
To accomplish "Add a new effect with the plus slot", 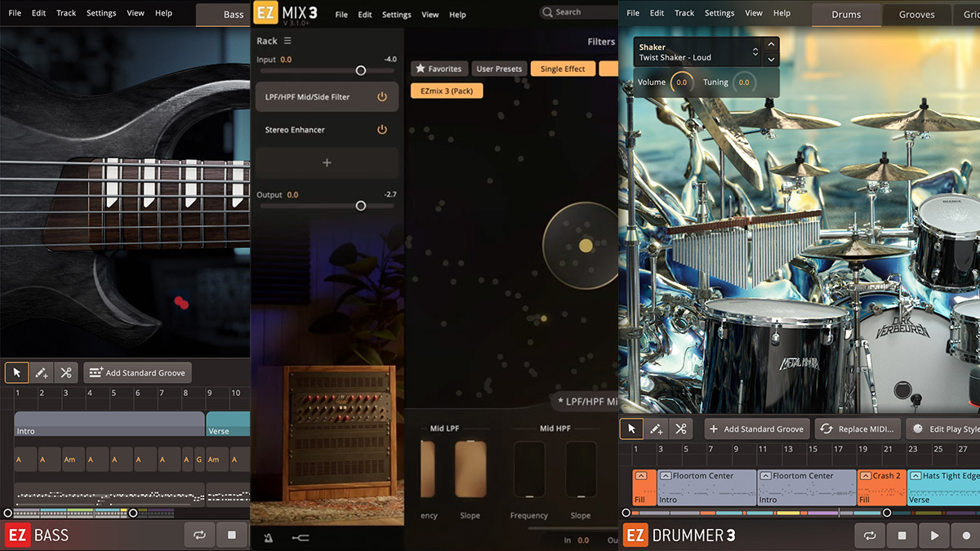I will coord(327,162).
